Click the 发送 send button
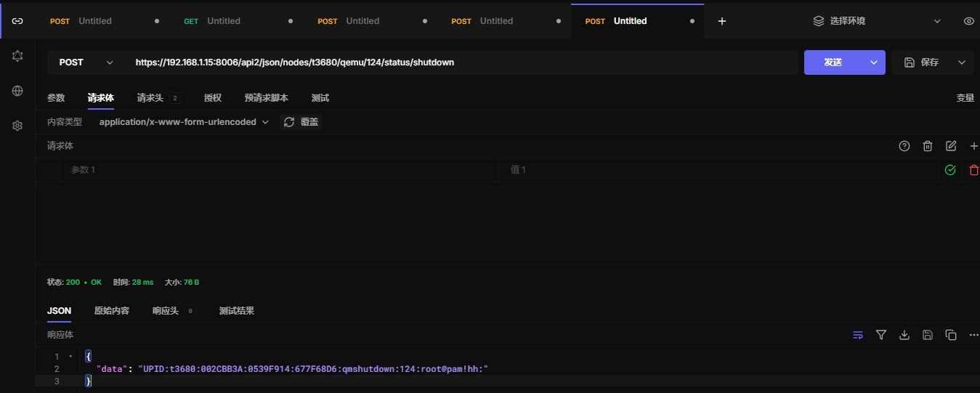980x393 pixels. [x=833, y=62]
